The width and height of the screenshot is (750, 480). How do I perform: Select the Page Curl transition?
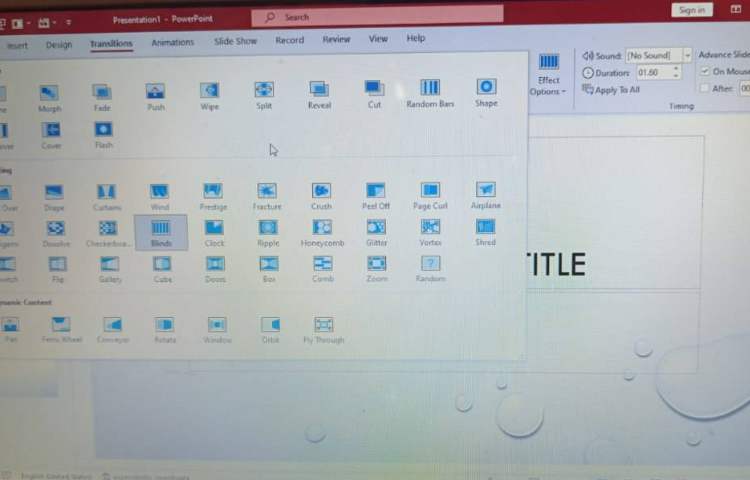[430, 193]
